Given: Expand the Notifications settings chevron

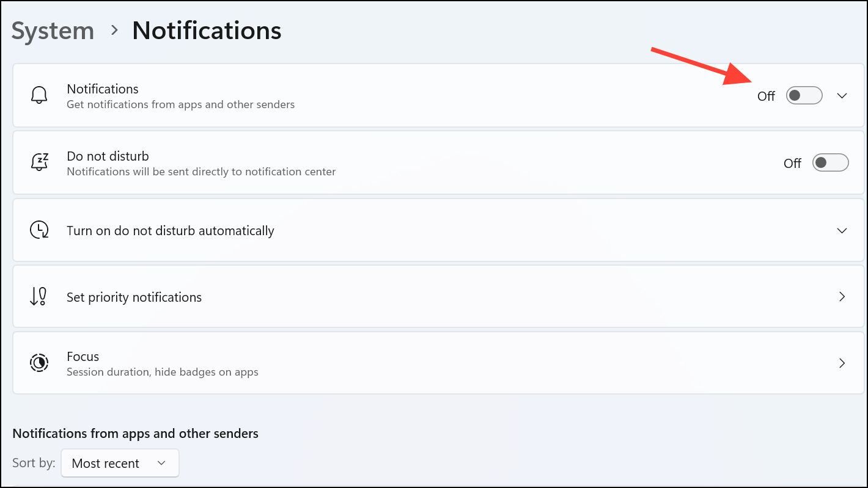Looking at the screenshot, I should (x=842, y=95).
